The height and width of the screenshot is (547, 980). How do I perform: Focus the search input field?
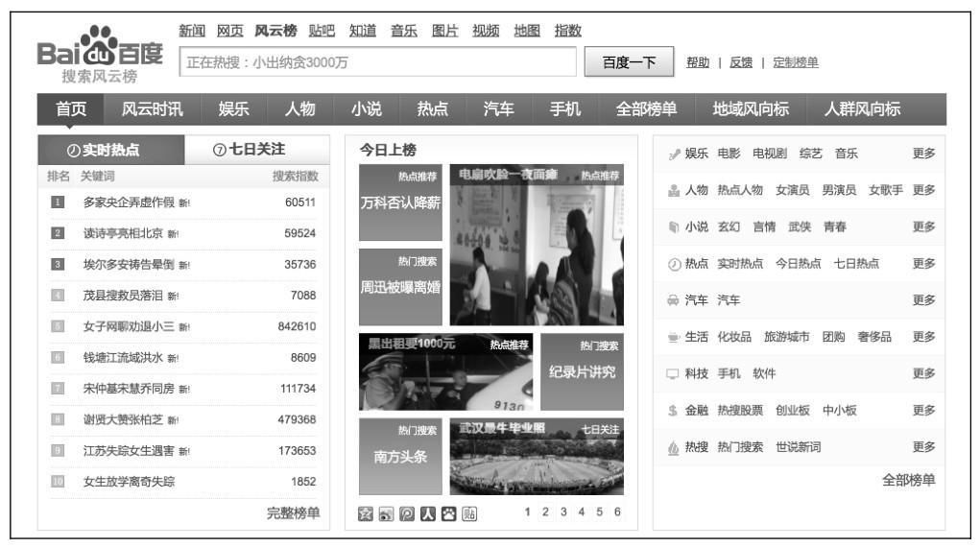(377, 62)
